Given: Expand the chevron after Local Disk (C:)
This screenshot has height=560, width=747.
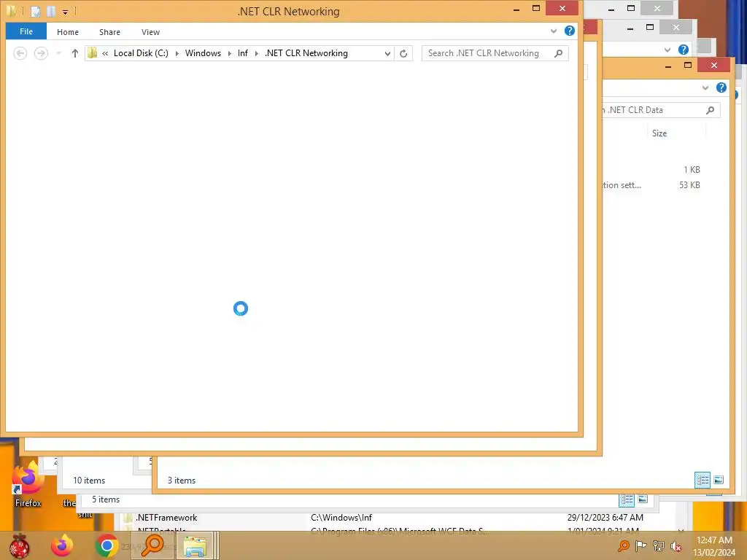Looking at the screenshot, I should click(x=177, y=53).
